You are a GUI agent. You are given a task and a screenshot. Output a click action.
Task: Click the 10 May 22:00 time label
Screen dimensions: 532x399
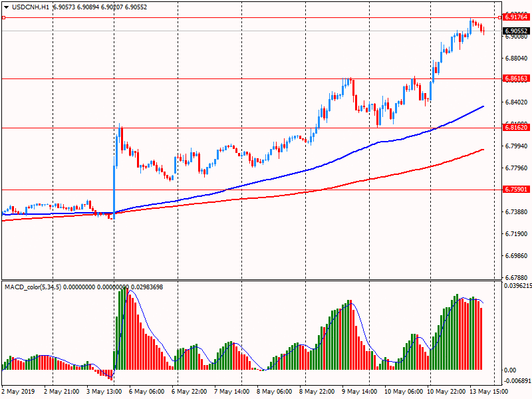point(446,392)
